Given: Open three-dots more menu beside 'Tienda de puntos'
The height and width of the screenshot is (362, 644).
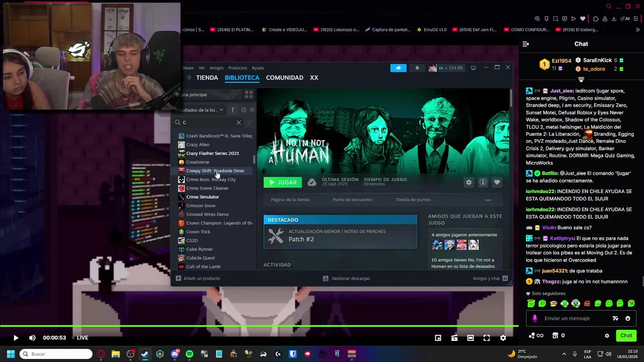Looking at the screenshot, I should [x=488, y=200].
